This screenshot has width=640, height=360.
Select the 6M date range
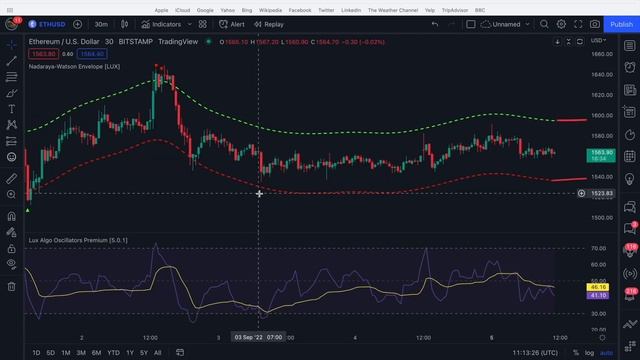click(96, 353)
